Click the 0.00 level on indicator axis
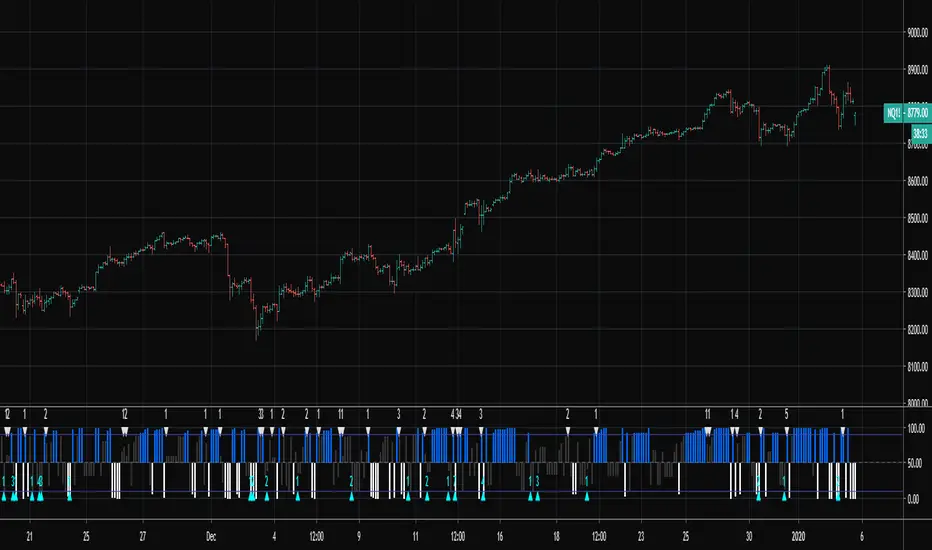The width and height of the screenshot is (932, 550). click(914, 499)
